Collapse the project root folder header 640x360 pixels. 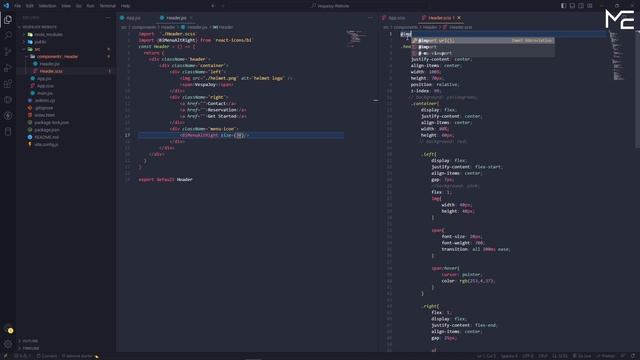pyautogui.click(x=39, y=27)
